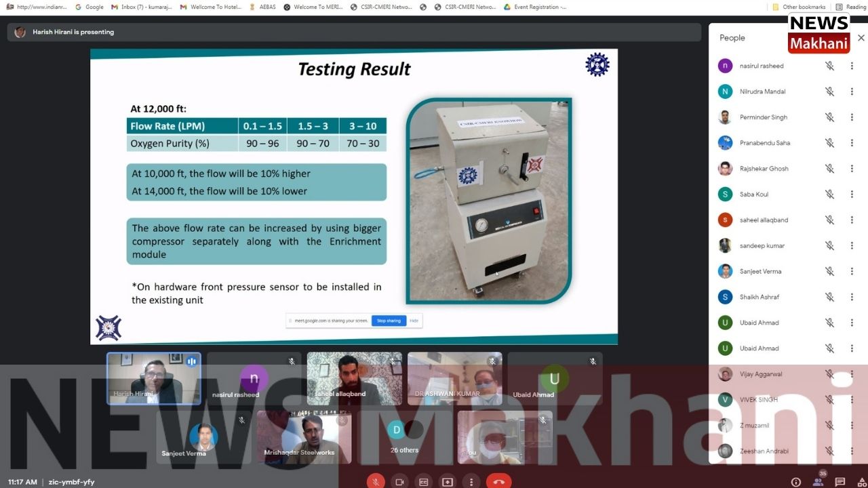
Task: Open the Google bookmark
Action: point(90,7)
